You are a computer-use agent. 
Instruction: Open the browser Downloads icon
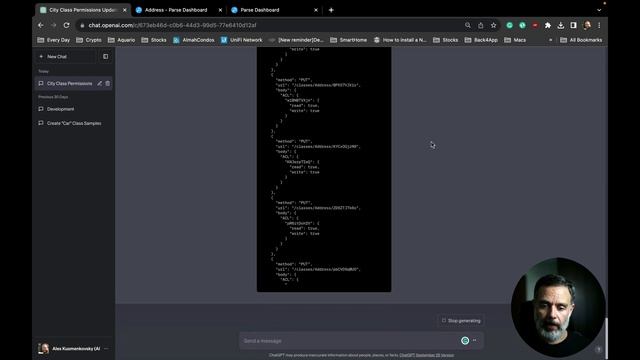pyautogui.click(x=561, y=25)
